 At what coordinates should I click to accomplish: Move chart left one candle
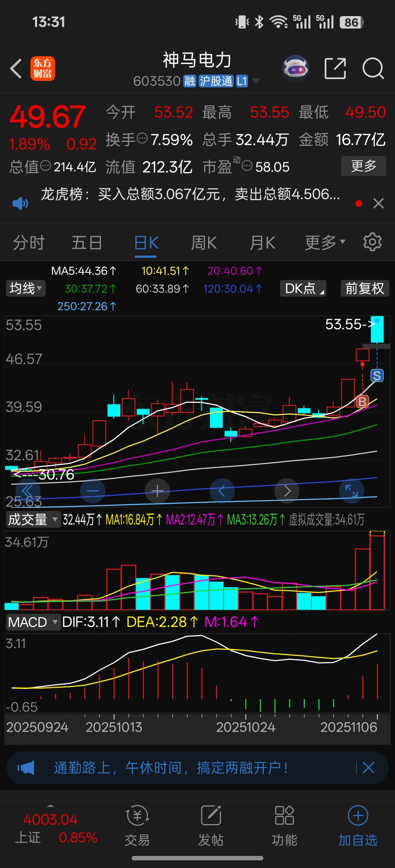(222, 491)
